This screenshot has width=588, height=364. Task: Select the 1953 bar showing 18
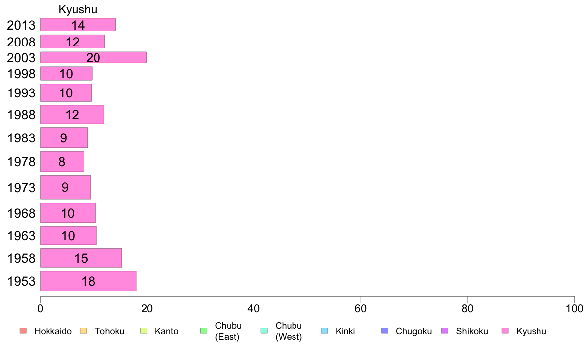(x=88, y=281)
